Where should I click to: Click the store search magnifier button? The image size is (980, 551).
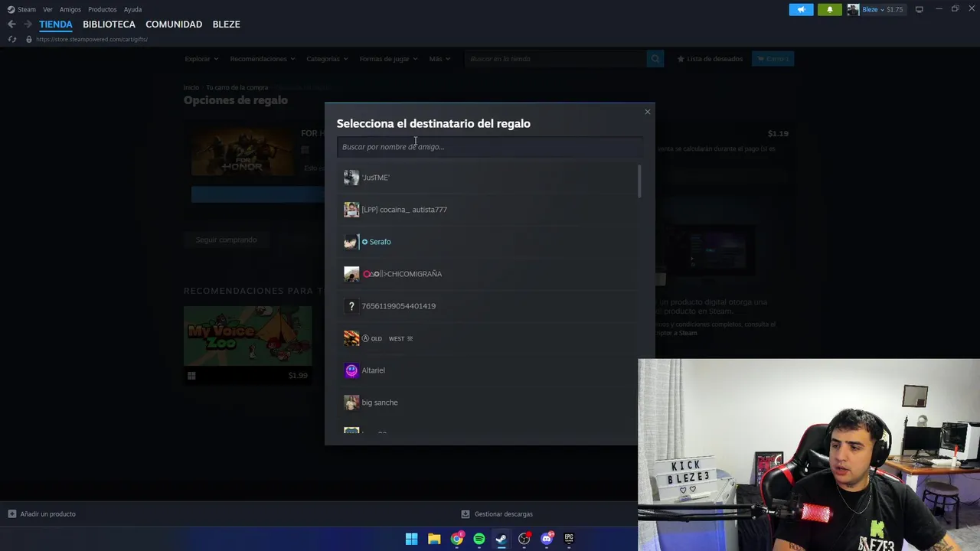pos(655,59)
